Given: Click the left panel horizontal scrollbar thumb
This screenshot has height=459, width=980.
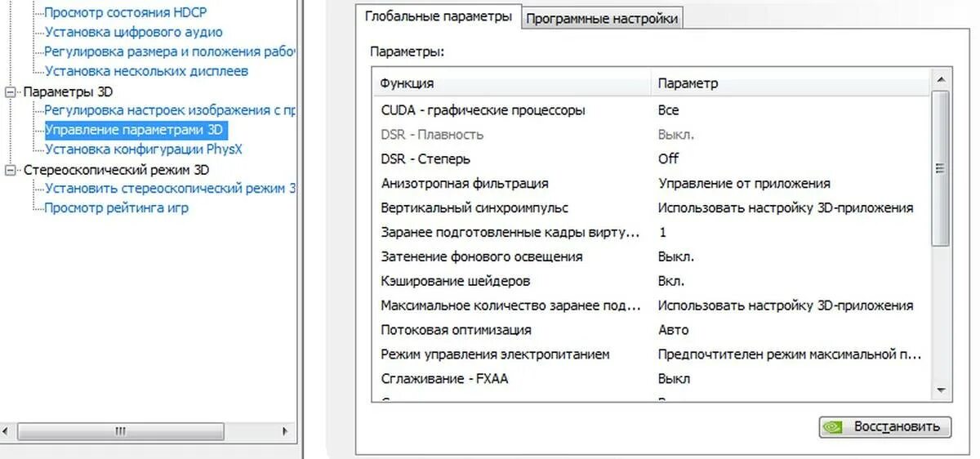Looking at the screenshot, I should [121, 430].
